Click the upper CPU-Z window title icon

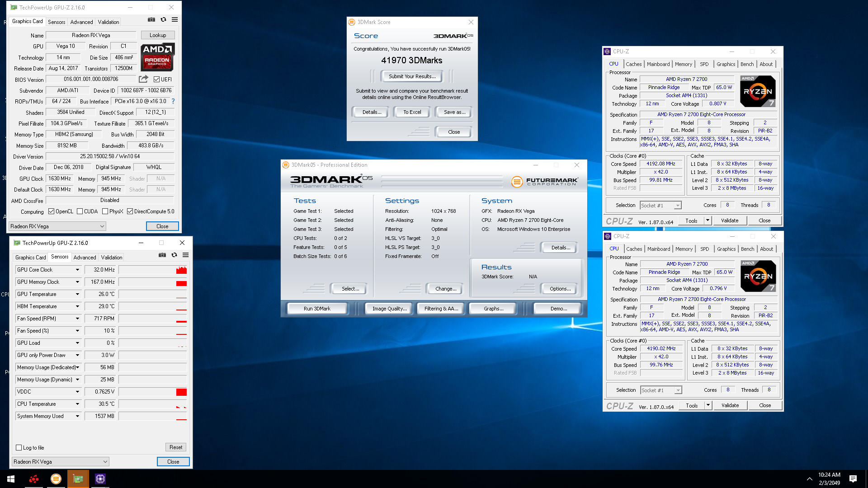(607, 52)
